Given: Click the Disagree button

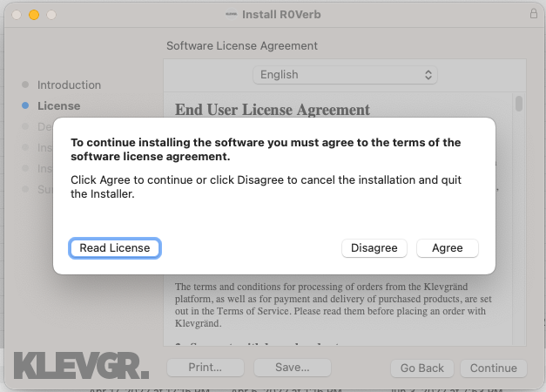Looking at the screenshot, I should (x=374, y=248).
